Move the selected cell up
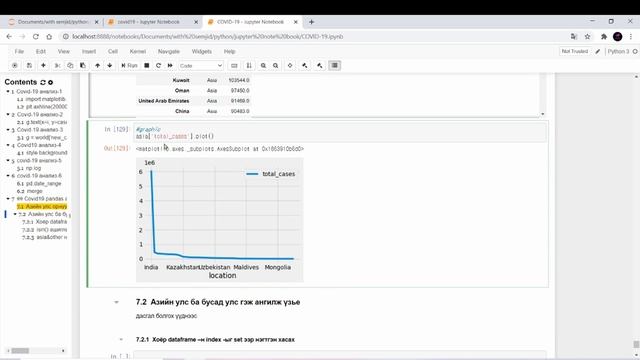 click(97, 65)
